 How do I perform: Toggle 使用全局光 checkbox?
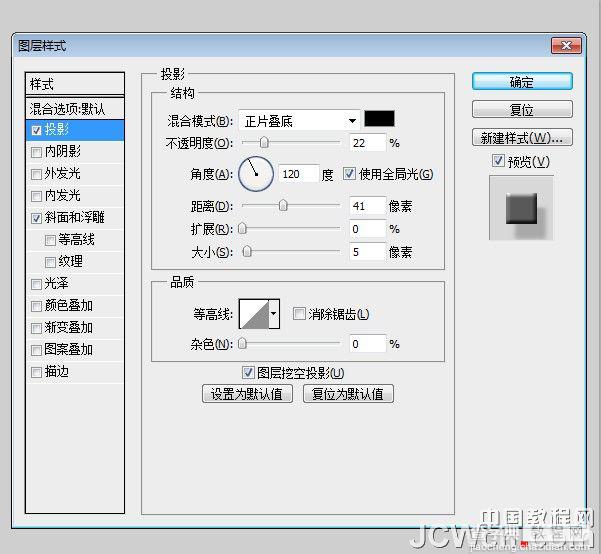tap(349, 174)
